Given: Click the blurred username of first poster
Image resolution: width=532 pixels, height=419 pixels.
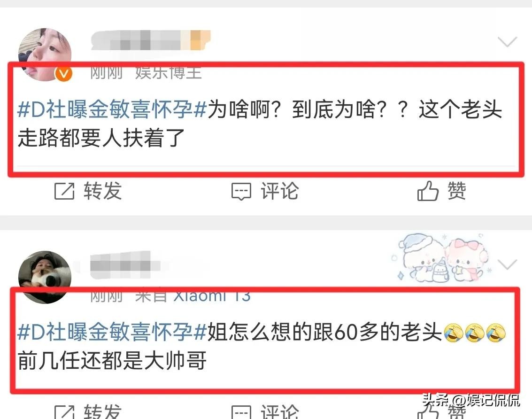Looking at the screenshot, I should click(x=151, y=40).
